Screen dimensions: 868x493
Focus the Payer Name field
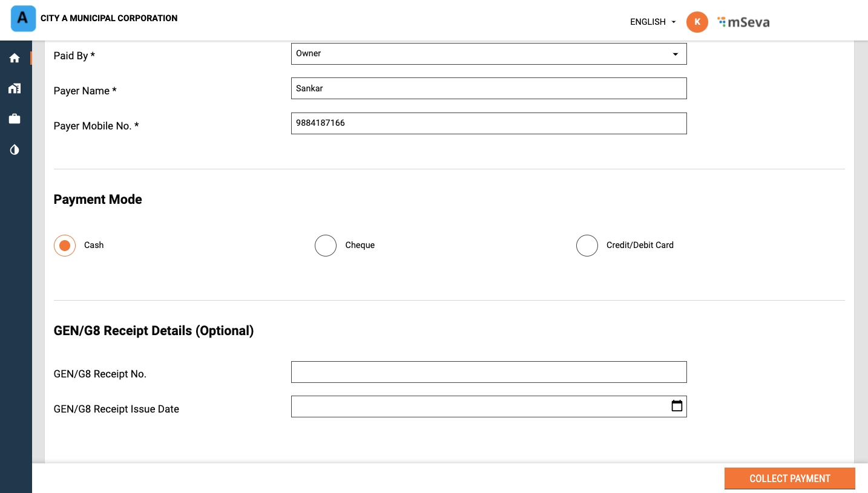tap(488, 88)
